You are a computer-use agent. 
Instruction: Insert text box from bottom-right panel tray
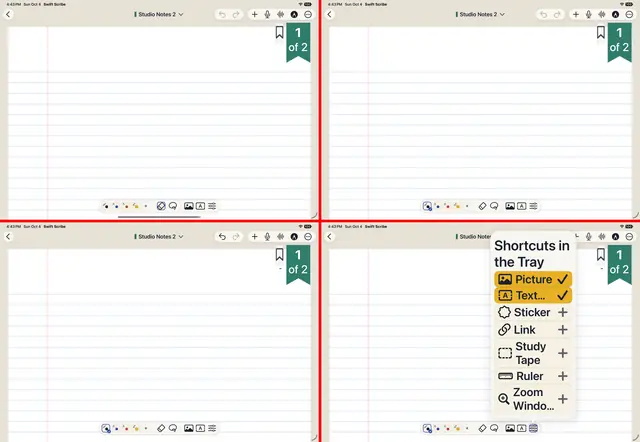click(522, 428)
